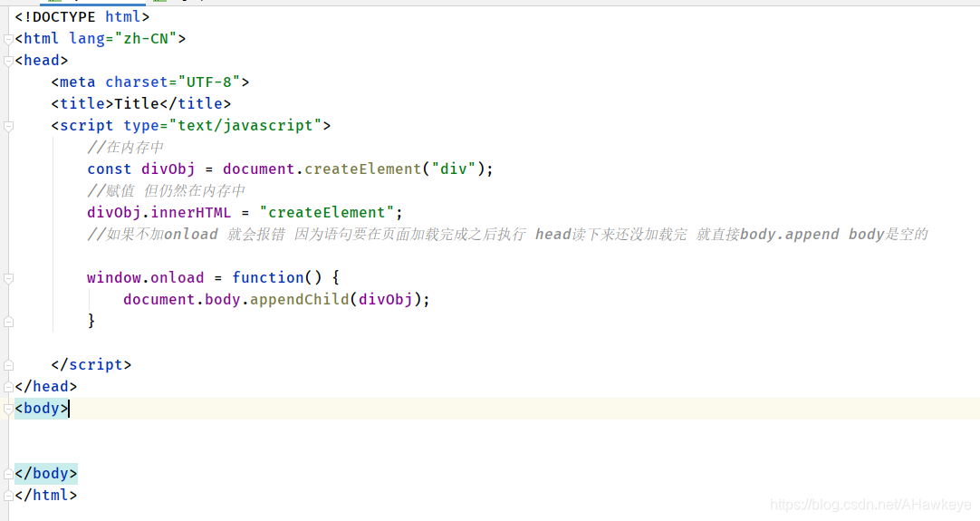Click the Title text between title tags

136,104
